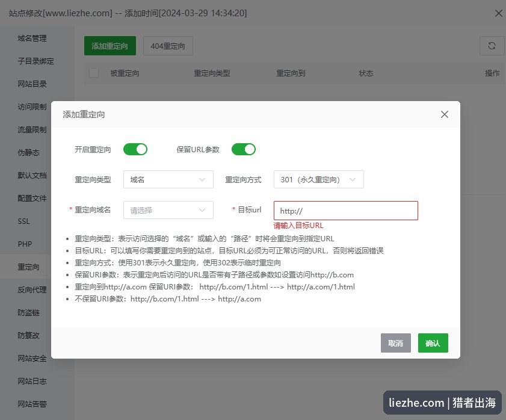Click the 目标url input field
The width and height of the screenshot is (506, 420).
(345, 211)
